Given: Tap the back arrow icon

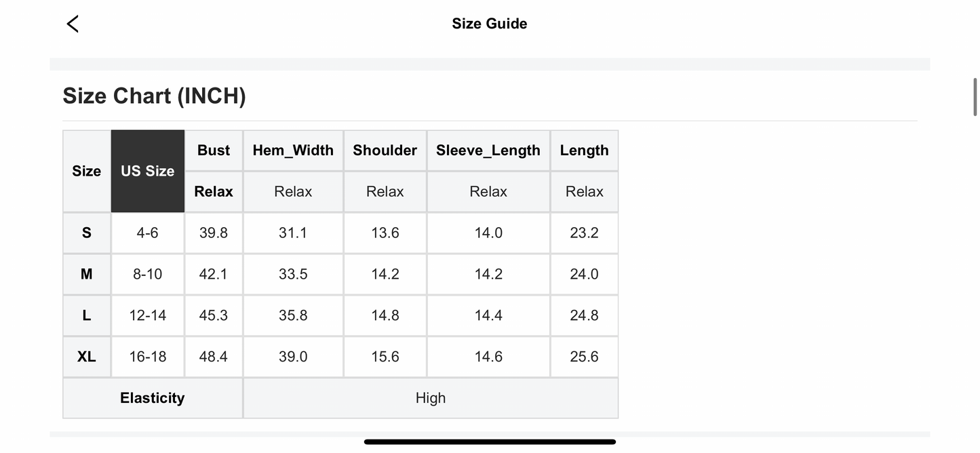Looking at the screenshot, I should point(73,24).
